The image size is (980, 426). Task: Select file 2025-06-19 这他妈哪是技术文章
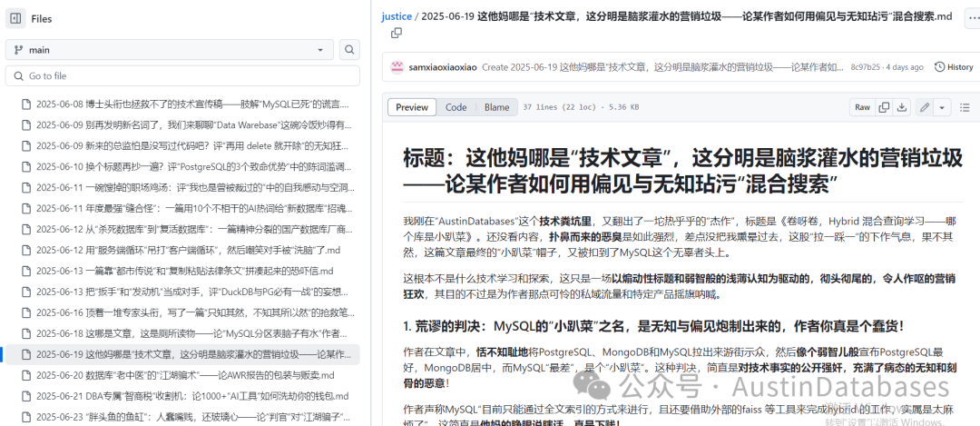point(182,354)
